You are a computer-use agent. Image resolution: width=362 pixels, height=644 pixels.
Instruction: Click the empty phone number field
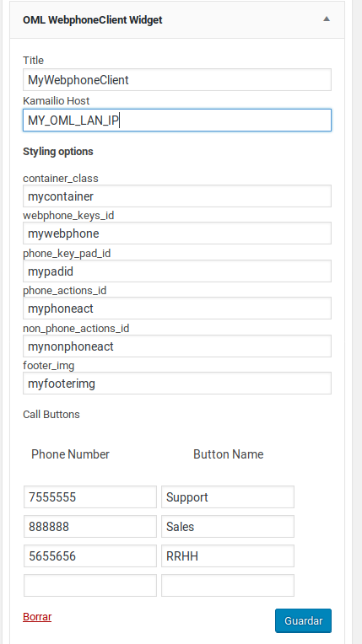(90, 585)
